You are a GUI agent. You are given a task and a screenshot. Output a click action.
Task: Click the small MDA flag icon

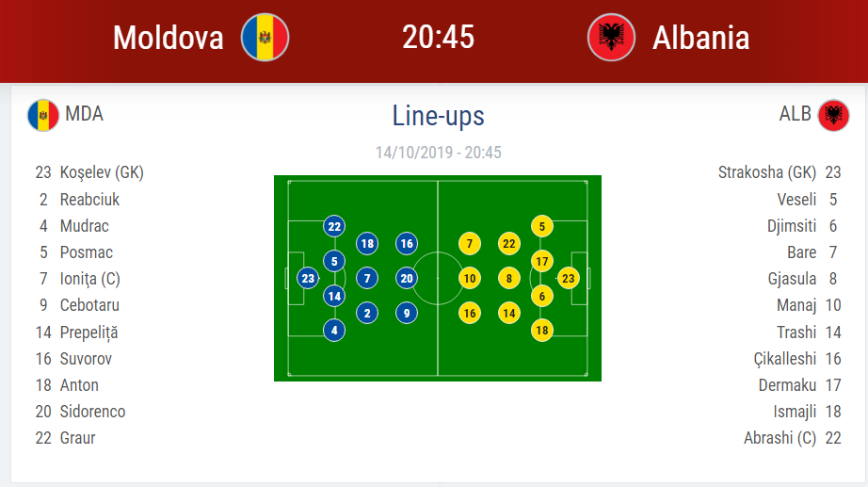click(42, 115)
